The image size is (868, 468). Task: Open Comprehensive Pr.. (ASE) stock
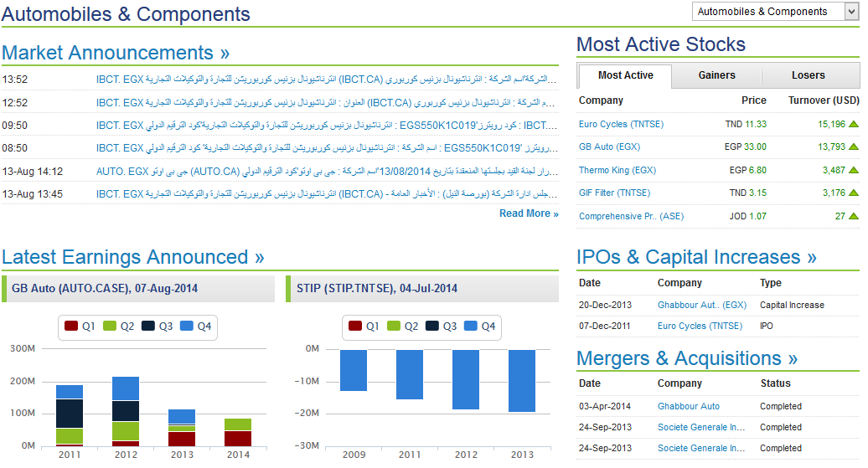pos(631,216)
